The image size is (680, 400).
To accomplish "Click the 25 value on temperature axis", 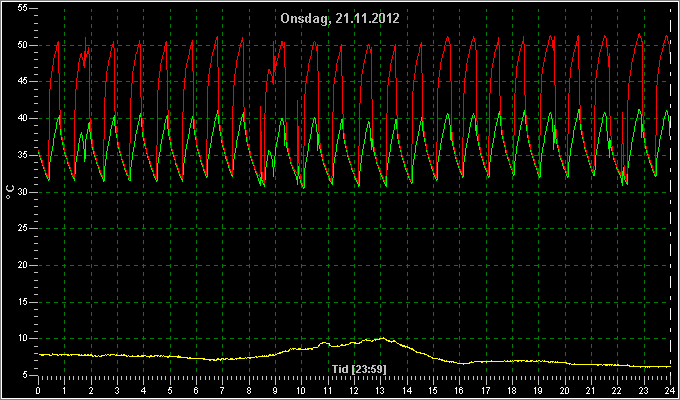I will [x=23, y=228].
